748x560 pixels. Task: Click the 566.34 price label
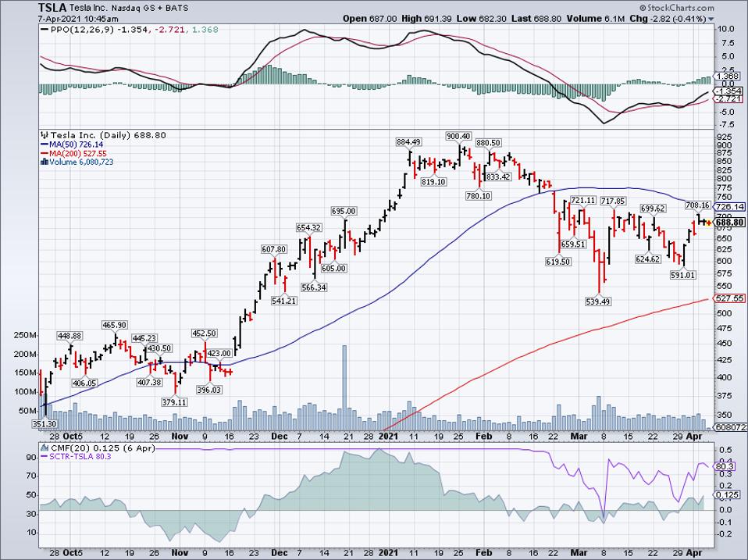point(314,287)
